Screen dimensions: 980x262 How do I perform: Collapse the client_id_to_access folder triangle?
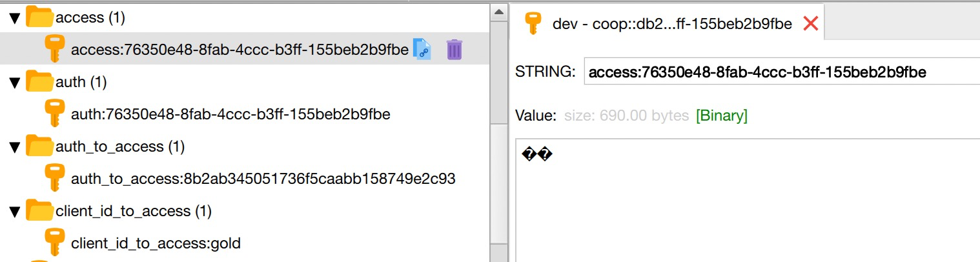click(15, 212)
